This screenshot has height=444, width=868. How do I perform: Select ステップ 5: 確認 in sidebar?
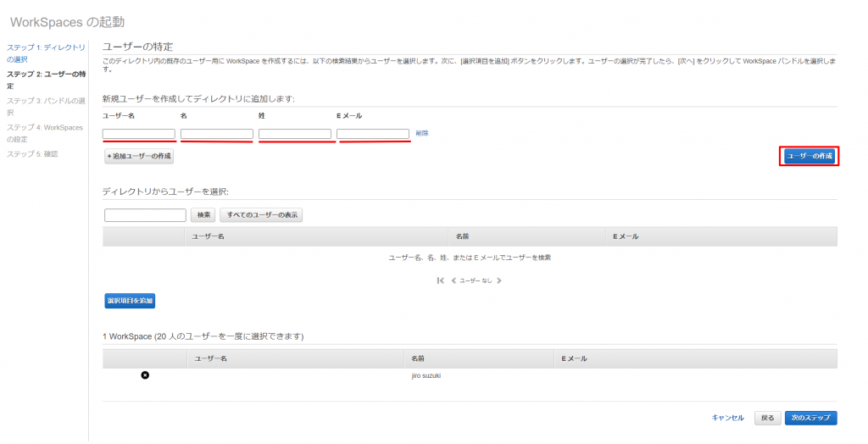(x=32, y=154)
